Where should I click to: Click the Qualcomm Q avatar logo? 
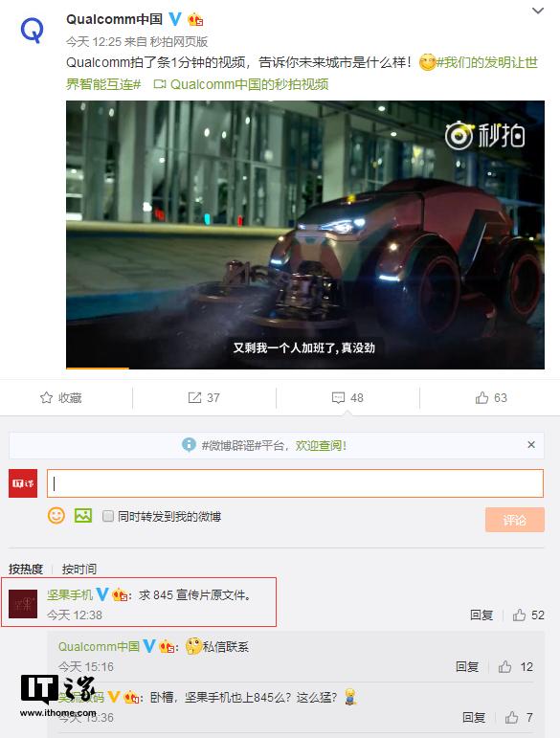coord(32,30)
